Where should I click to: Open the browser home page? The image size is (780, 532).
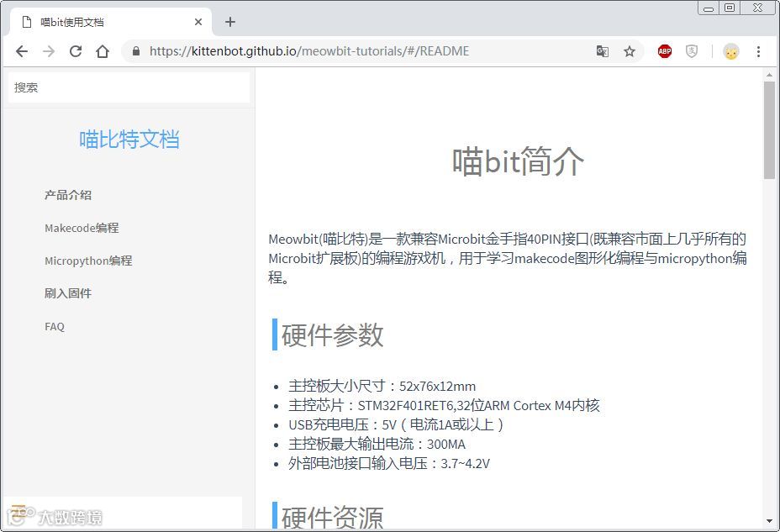coord(103,51)
